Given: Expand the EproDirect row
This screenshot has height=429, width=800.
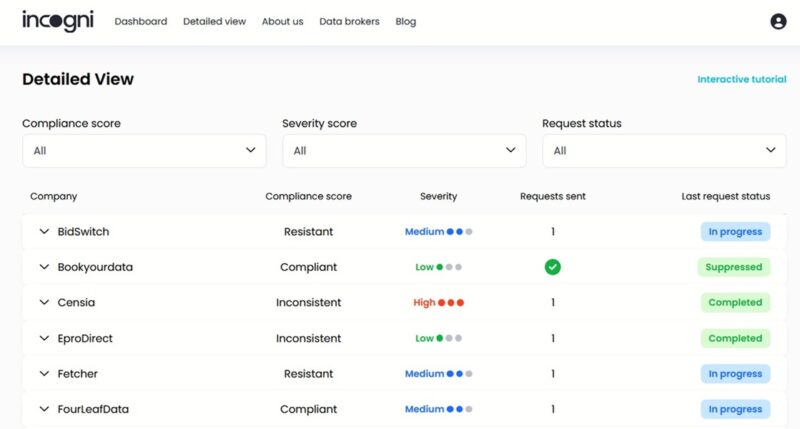Looking at the screenshot, I should [x=44, y=338].
